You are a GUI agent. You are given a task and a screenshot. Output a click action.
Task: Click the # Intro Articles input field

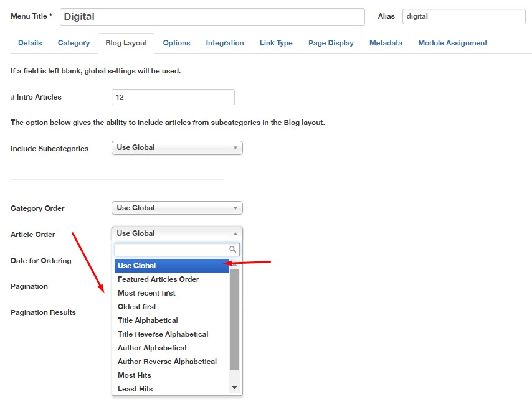[x=173, y=97]
